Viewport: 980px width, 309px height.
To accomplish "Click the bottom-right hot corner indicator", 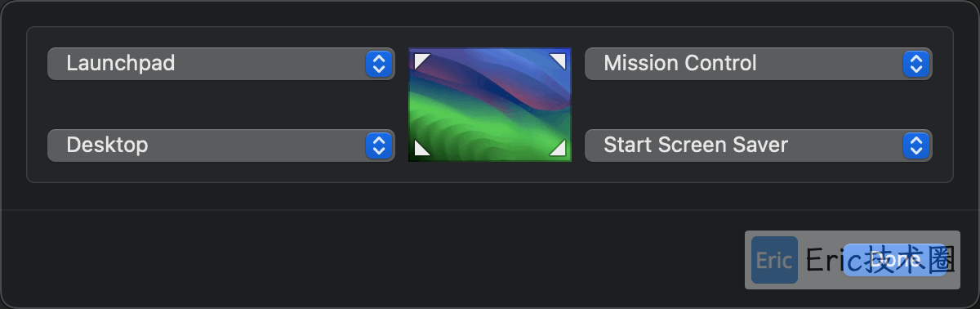I will [558, 147].
